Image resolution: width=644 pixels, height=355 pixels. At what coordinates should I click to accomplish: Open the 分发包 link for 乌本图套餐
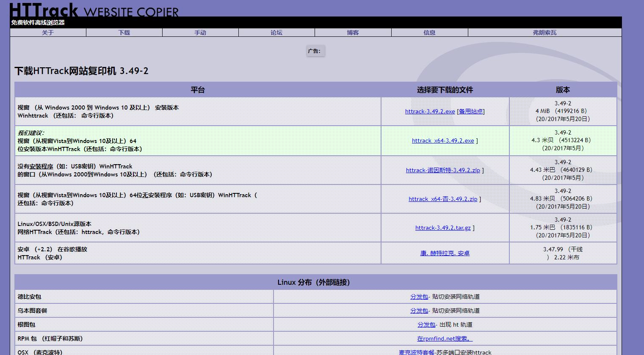click(x=419, y=311)
